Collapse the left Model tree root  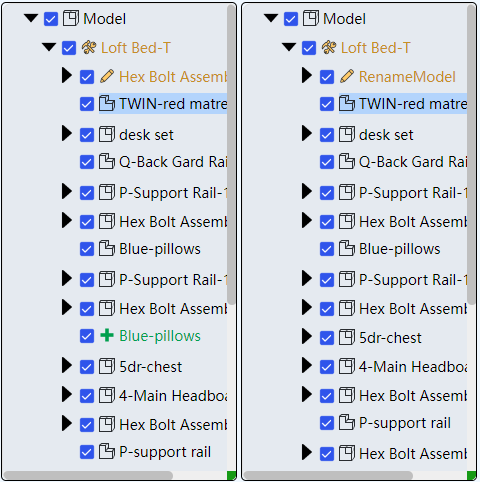(x=31, y=18)
